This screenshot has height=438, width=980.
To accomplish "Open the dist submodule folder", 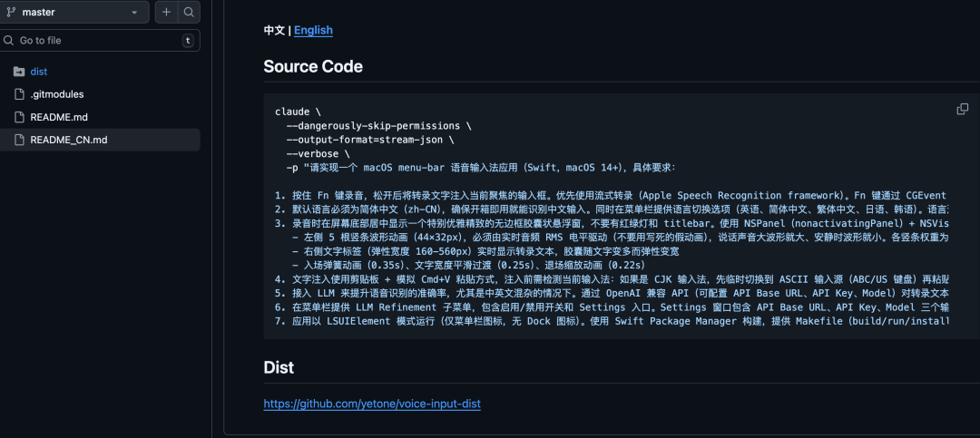I will [39, 72].
